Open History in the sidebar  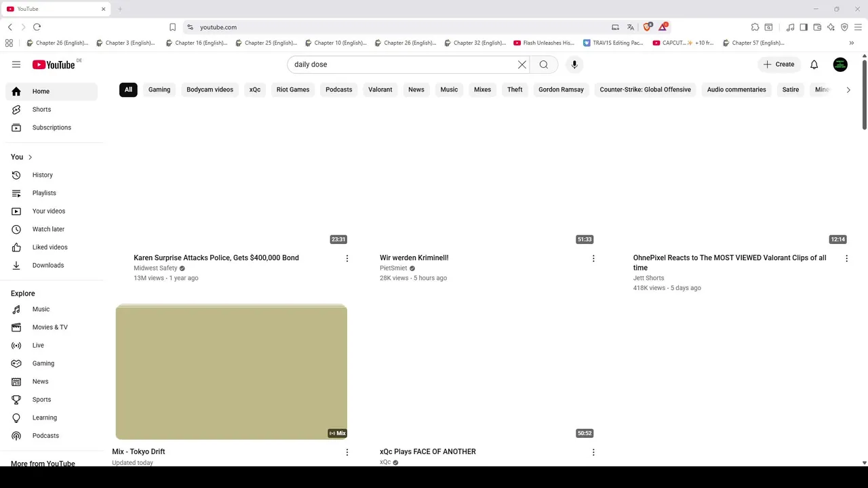coord(52,175)
